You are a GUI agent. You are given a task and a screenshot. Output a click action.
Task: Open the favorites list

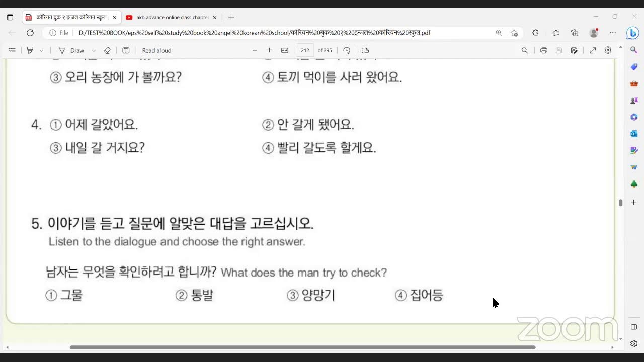[556, 33]
